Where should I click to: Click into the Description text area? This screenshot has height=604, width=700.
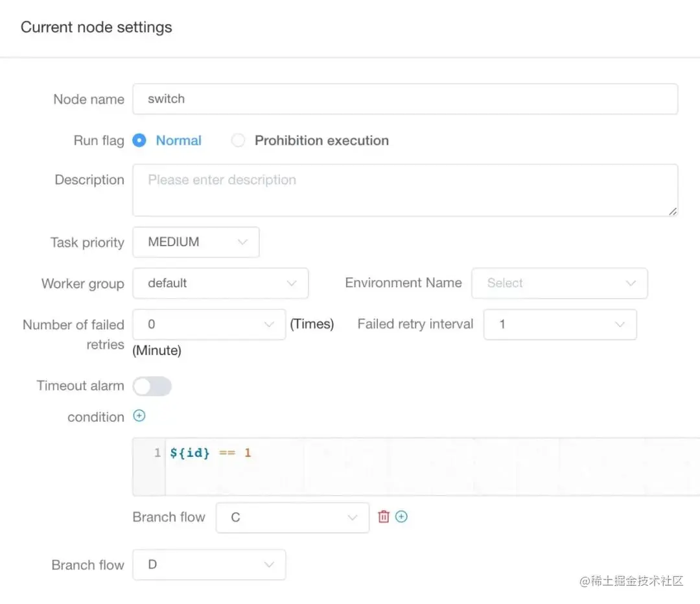pos(405,190)
